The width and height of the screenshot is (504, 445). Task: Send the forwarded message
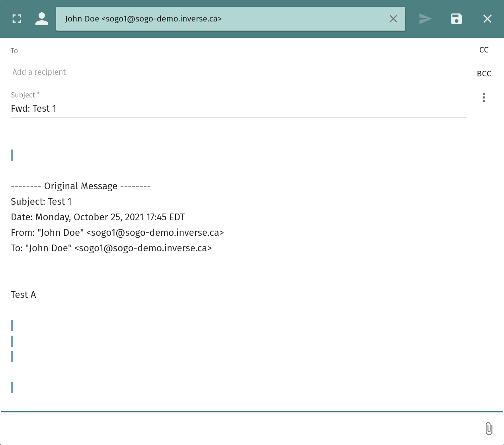425,19
